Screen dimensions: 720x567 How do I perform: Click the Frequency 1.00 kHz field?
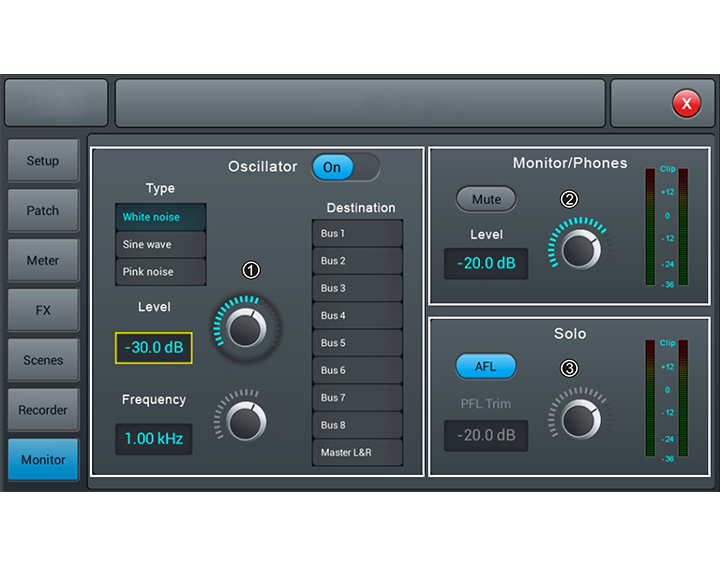pyautogui.click(x=154, y=439)
